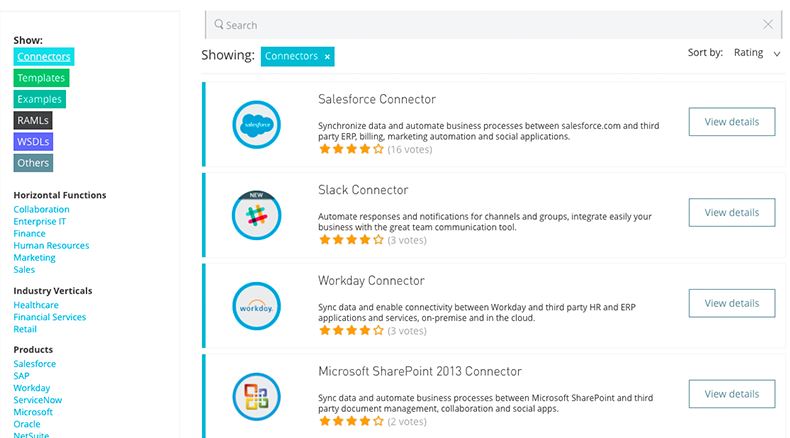Click the Slack Connector star rating
The image size is (790, 438).
tap(351, 240)
